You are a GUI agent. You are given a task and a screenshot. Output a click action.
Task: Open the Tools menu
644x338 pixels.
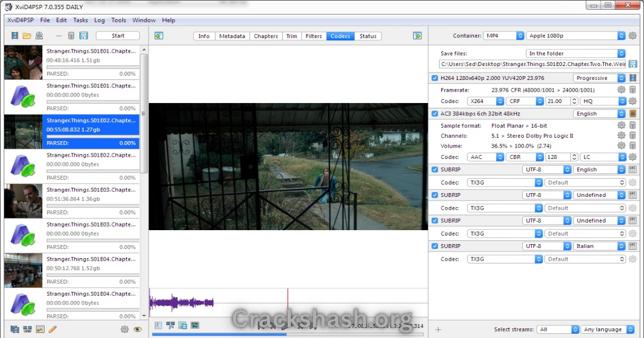[x=119, y=20]
